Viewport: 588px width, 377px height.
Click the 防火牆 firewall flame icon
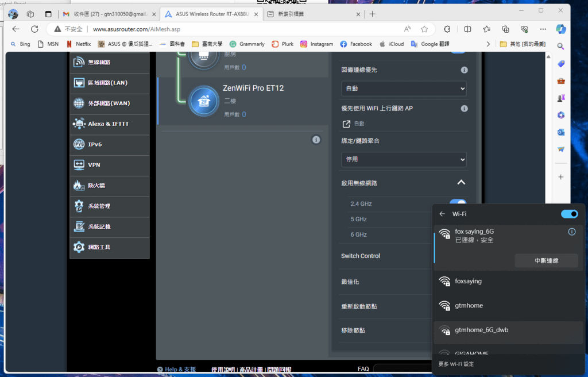click(78, 186)
